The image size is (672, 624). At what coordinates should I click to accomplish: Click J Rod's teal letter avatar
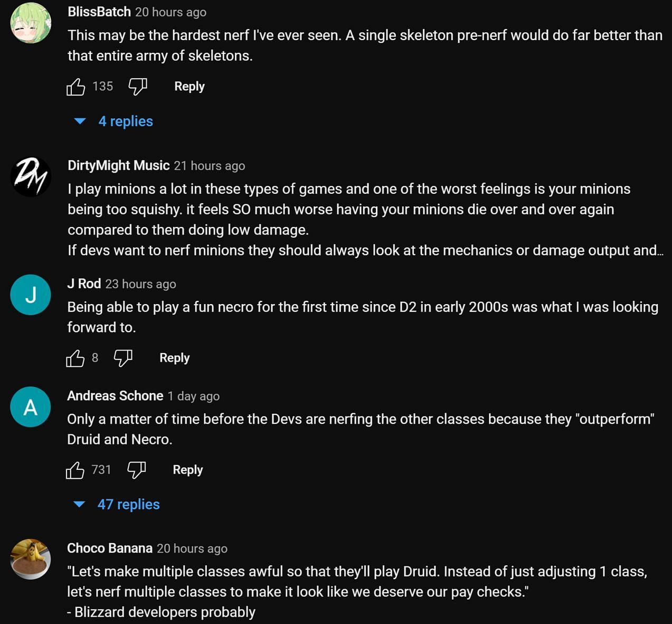click(x=31, y=295)
